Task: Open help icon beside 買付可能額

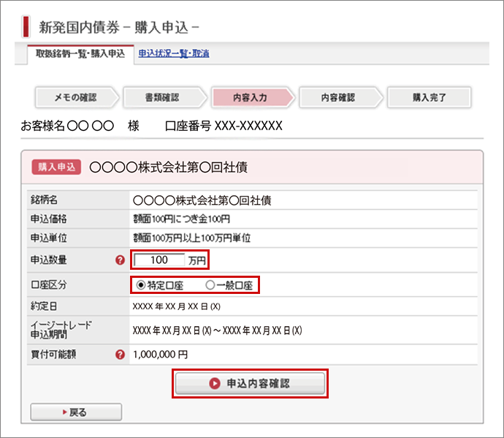Action: (120, 355)
